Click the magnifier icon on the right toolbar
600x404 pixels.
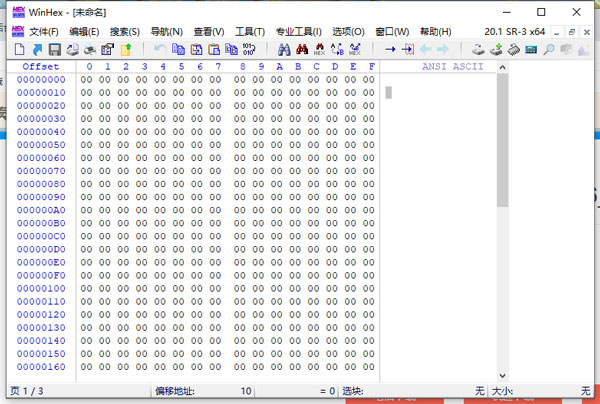(x=549, y=49)
